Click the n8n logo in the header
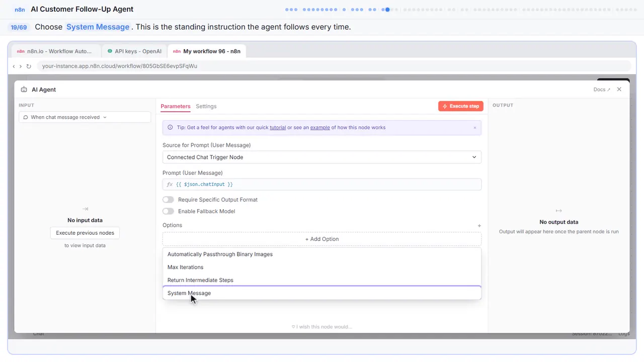The image size is (644, 362). pos(20,10)
